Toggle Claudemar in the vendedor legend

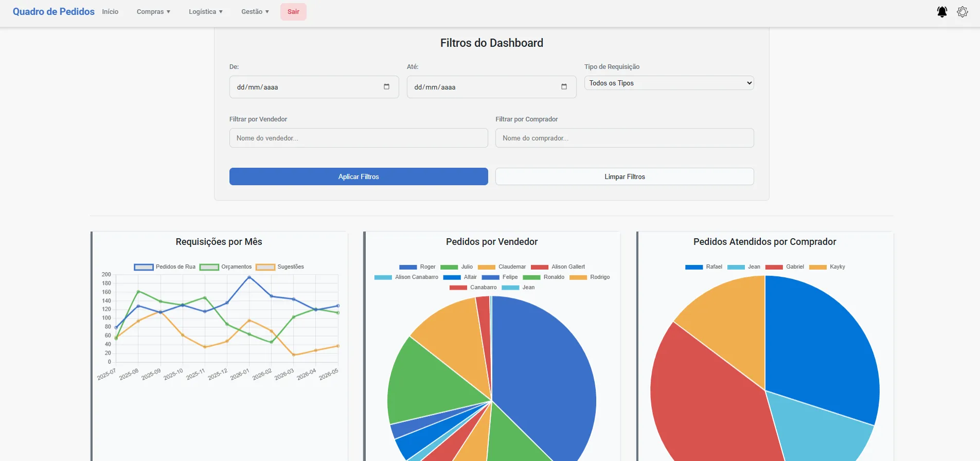tap(502, 267)
